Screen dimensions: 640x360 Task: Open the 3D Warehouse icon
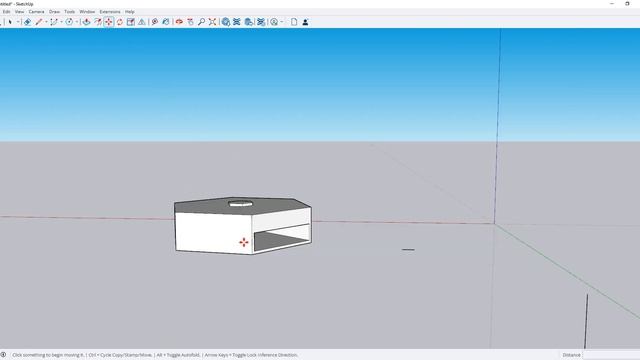[226, 22]
